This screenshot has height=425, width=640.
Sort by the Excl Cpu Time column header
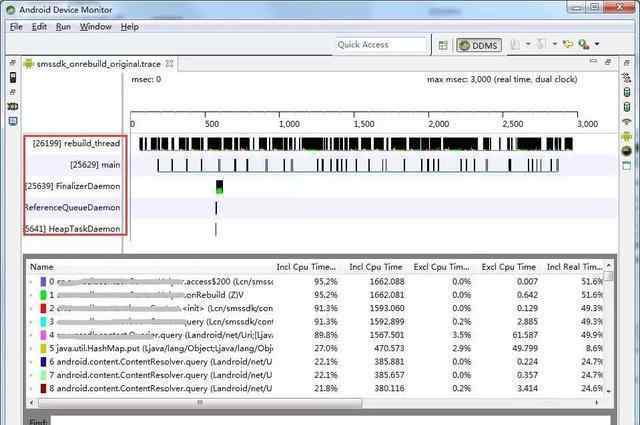tap(509, 267)
